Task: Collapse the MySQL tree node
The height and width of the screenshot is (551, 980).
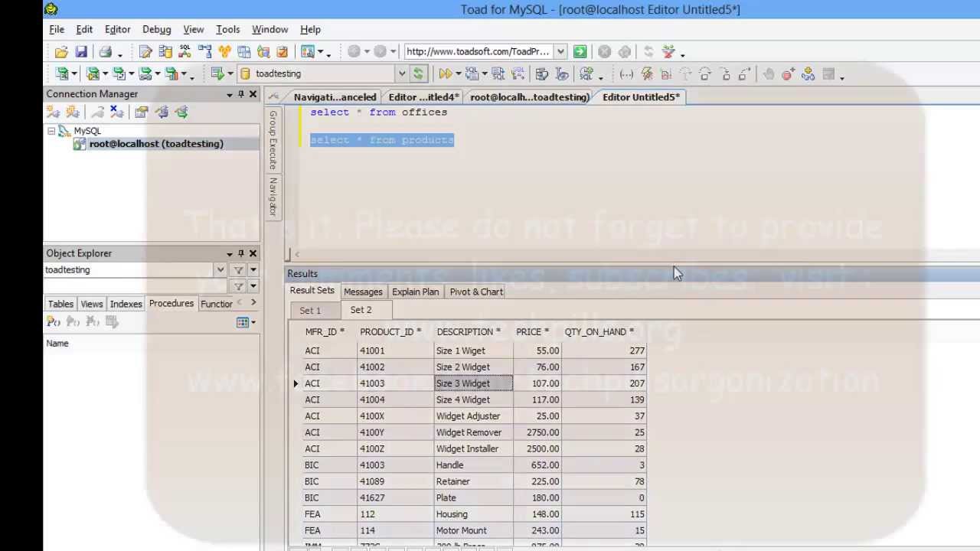Action: (x=51, y=131)
